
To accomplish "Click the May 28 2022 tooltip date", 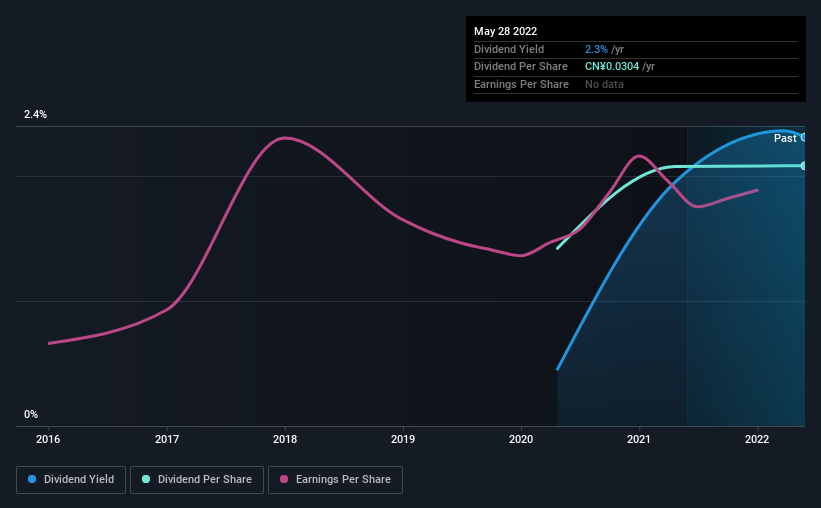I will [x=505, y=31].
